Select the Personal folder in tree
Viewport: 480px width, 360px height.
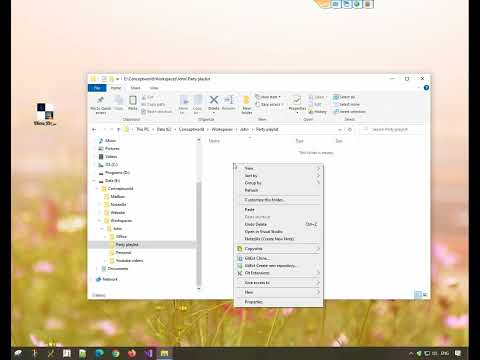123,253
